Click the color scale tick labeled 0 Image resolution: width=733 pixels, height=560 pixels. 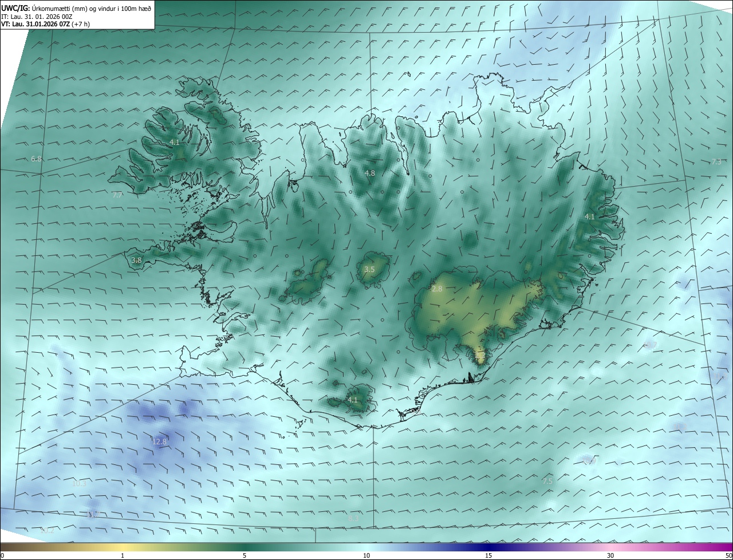click(x=2, y=555)
